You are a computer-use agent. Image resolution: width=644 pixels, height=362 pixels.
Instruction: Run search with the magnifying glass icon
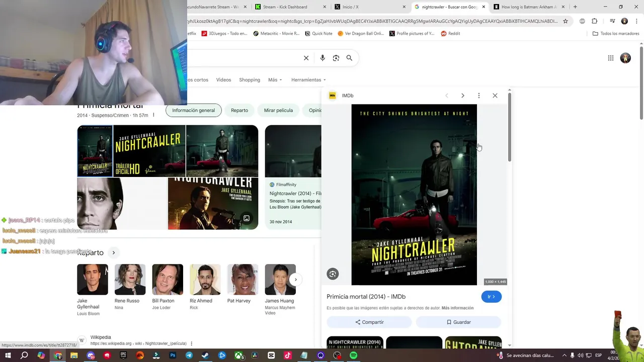[x=349, y=58]
